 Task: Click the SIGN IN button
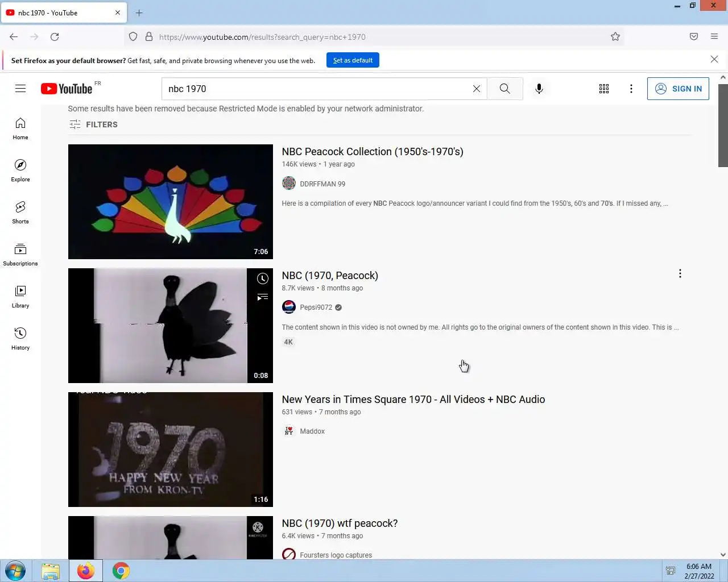pyautogui.click(x=678, y=89)
